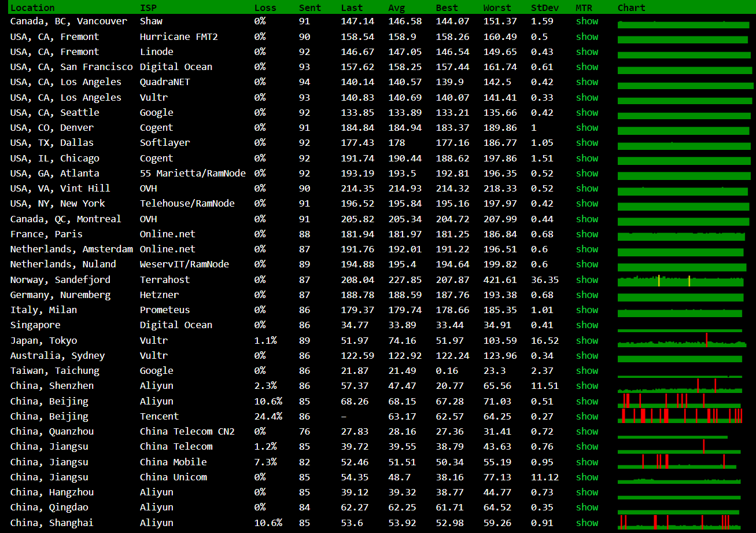Show MTR for Vultr Sydney
The image size is (756, 533).
pos(587,355)
